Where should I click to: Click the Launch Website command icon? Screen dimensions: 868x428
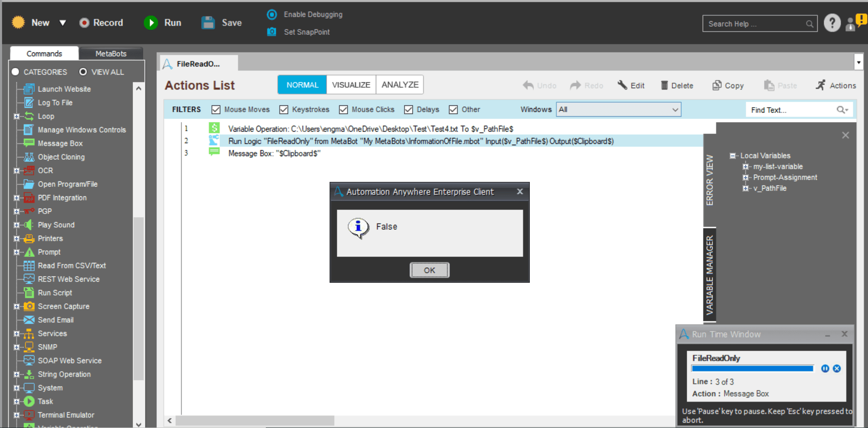tap(29, 89)
